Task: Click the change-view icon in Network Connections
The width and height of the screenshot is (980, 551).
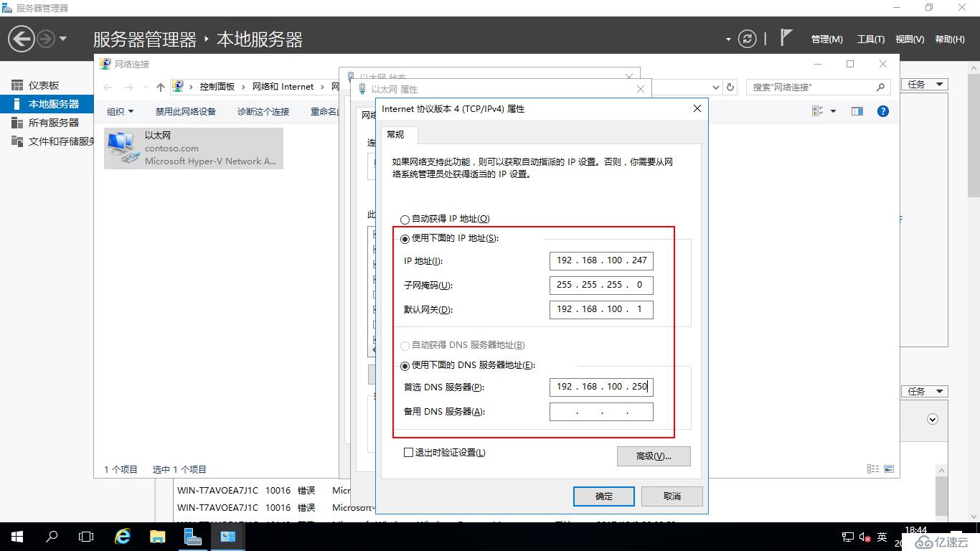Action: (817, 111)
